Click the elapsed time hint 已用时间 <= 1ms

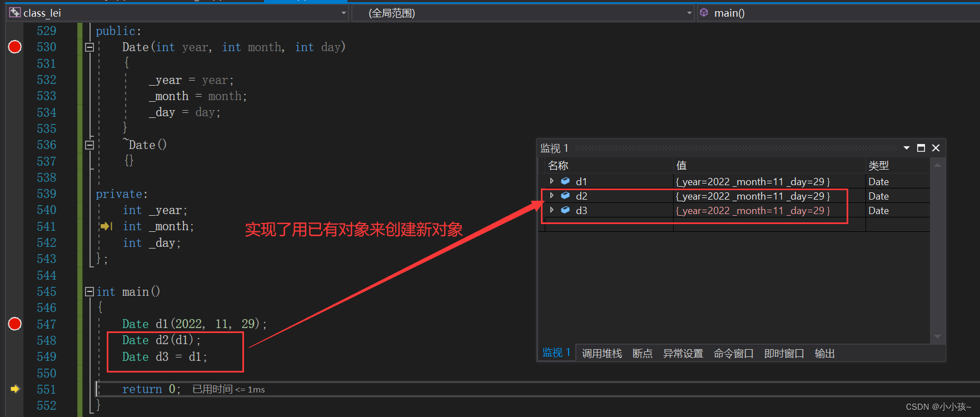[228, 389]
